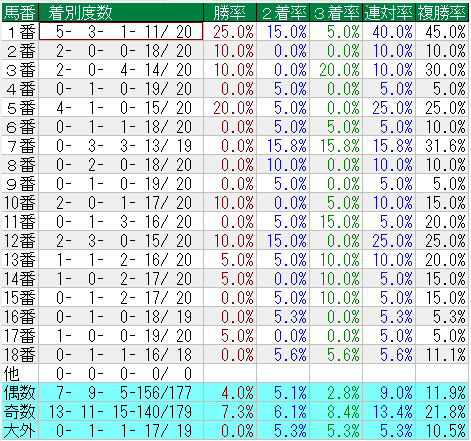Click the 連対率 column header
Screen dimensions: 471x441
coord(389,13)
